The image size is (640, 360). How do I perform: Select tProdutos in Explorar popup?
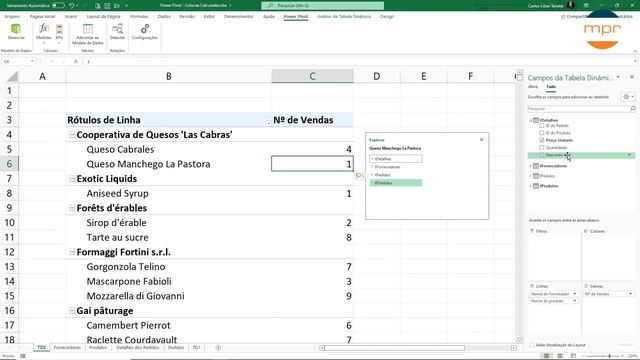tap(396, 183)
